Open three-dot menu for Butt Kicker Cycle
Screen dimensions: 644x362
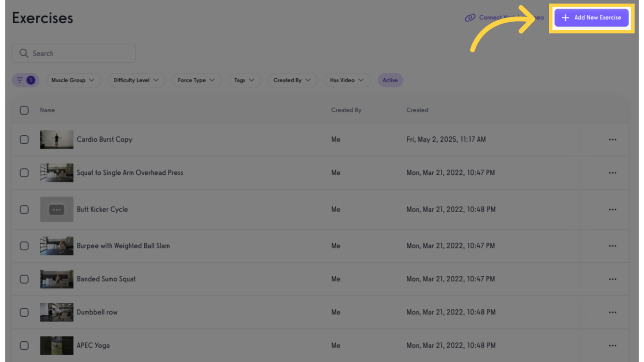pos(612,209)
